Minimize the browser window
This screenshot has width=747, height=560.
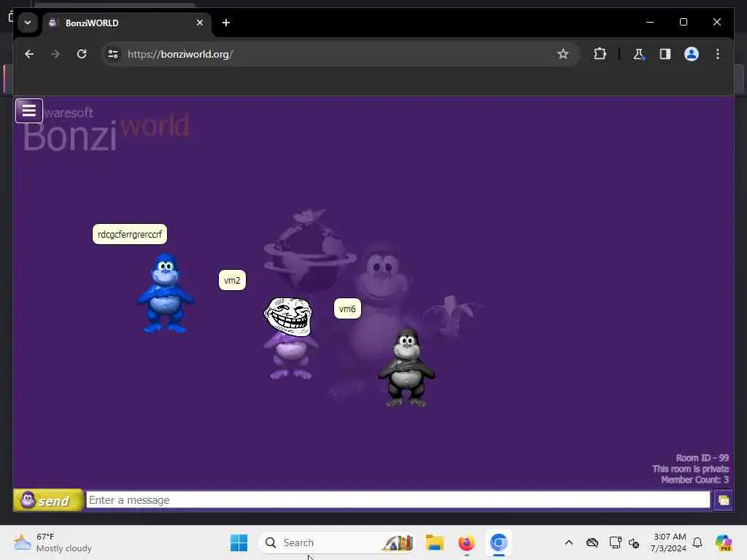tap(650, 22)
